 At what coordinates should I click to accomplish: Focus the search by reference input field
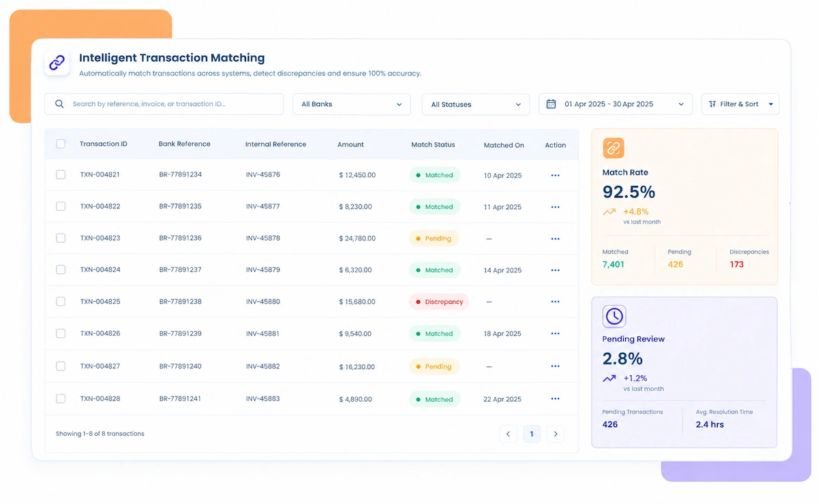tap(164, 104)
